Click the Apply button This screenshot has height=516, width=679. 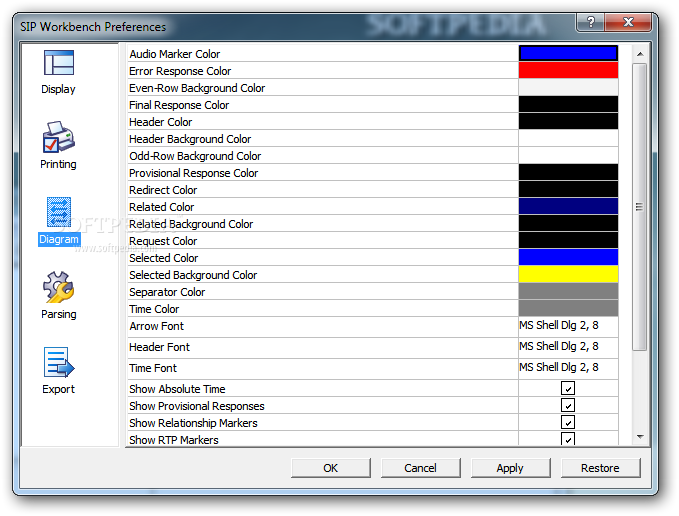click(510, 468)
